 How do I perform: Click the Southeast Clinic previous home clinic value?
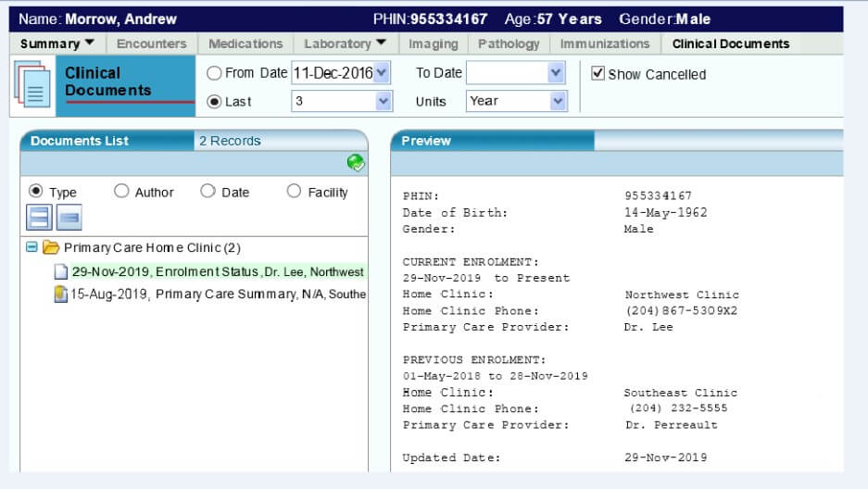pos(680,392)
